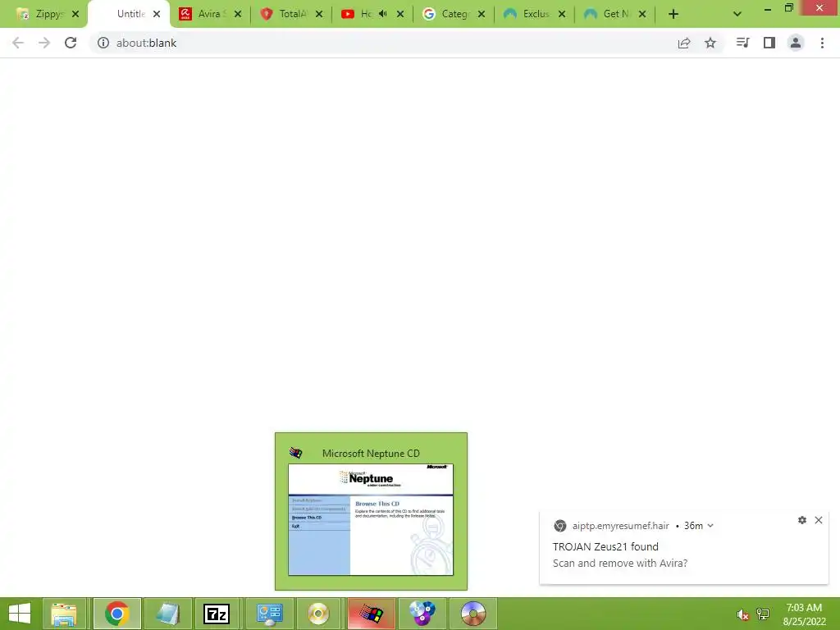Go back to previous page
840x630 pixels.
(x=18, y=43)
